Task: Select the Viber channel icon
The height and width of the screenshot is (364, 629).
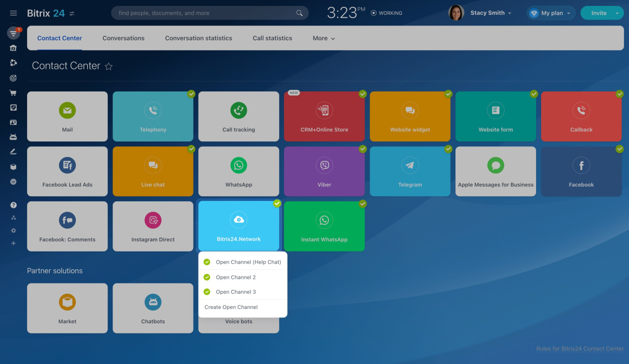Action: tap(324, 166)
